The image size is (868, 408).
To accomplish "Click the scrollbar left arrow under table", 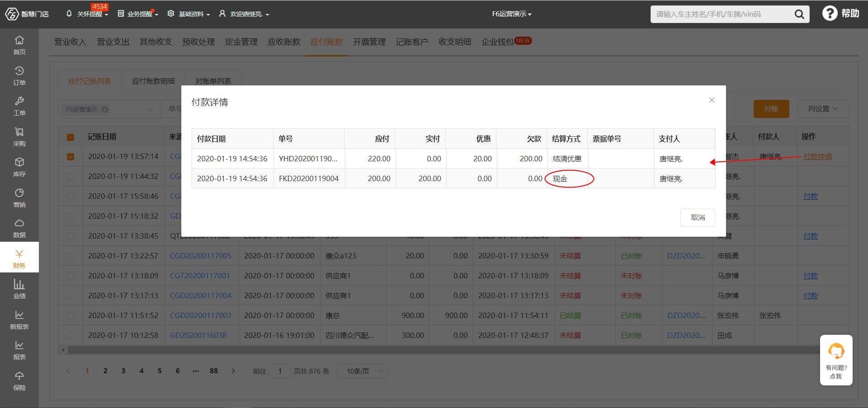I will point(63,350).
